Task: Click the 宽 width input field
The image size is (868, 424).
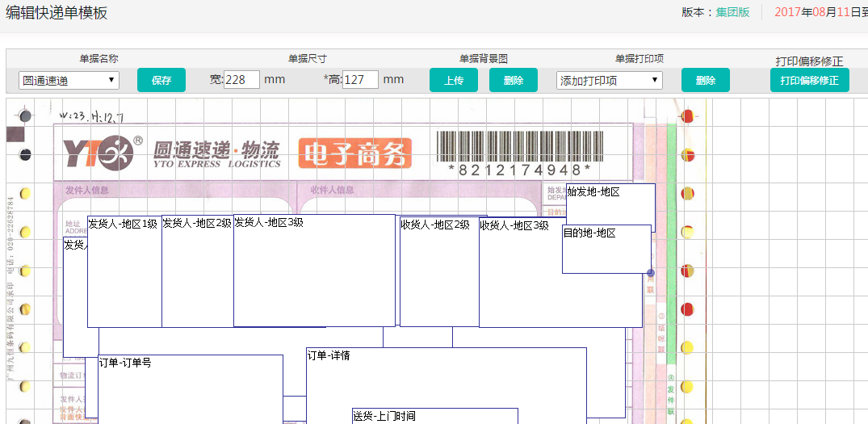Action: click(241, 80)
